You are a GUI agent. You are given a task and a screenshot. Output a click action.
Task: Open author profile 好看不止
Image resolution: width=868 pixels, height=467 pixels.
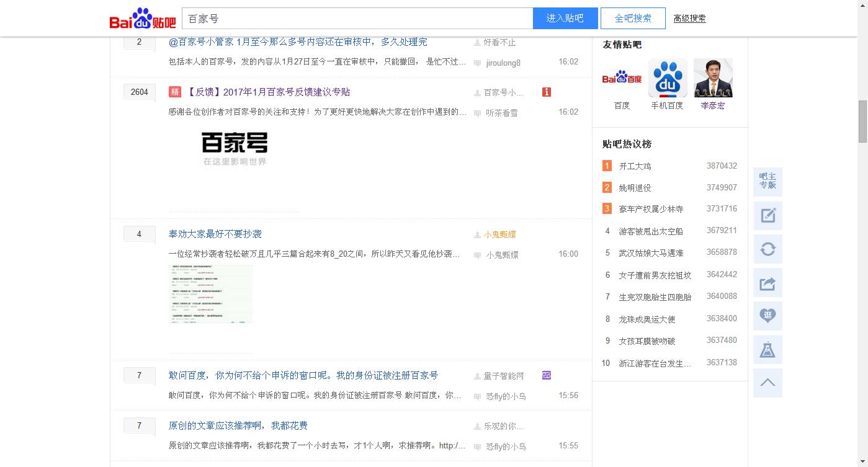point(499,42)
